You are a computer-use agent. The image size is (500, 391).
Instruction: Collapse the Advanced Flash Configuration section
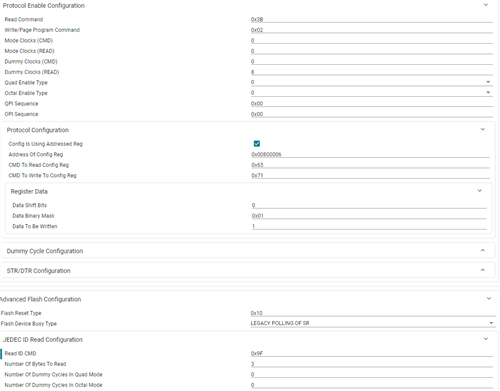pos(489,299)
